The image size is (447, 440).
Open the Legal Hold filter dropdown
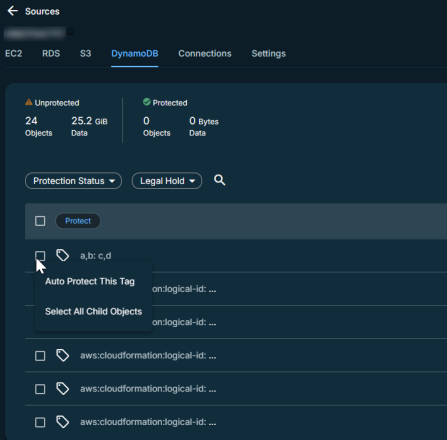[x=167, y=181]
